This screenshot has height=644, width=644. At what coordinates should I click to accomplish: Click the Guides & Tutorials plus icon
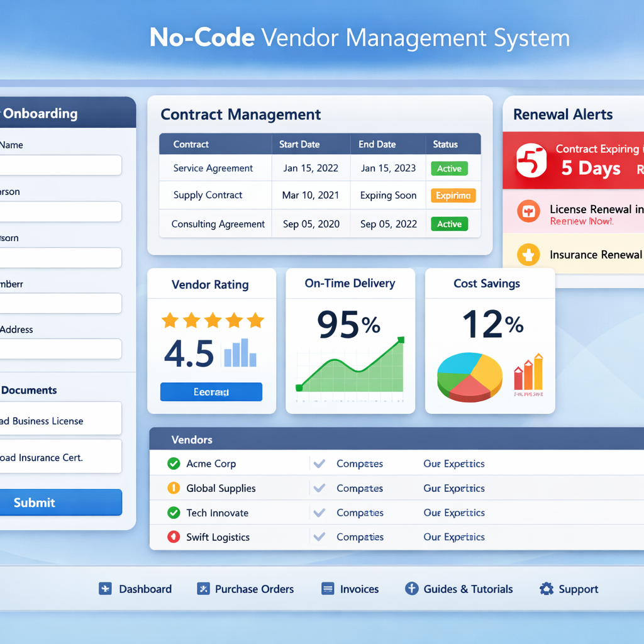tap(411, 589)
